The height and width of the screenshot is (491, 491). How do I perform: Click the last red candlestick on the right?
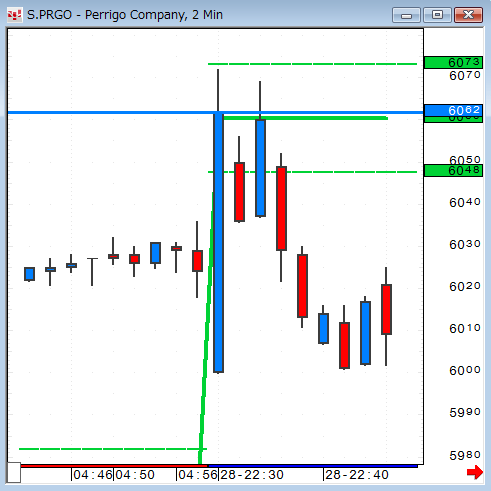point(386,309)
